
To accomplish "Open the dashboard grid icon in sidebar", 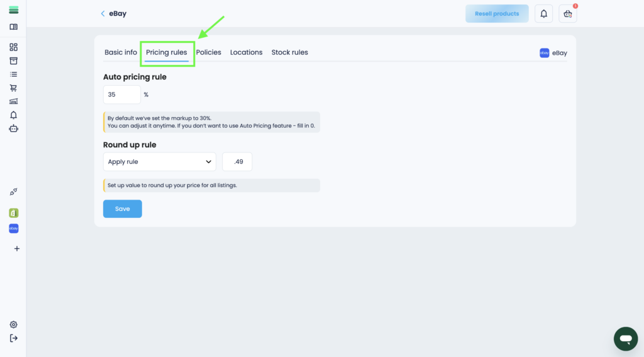I will click(13, 47).
